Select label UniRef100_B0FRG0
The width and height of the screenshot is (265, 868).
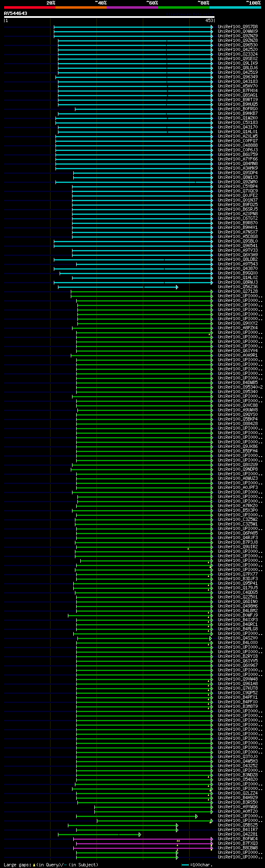click(238, 109)
